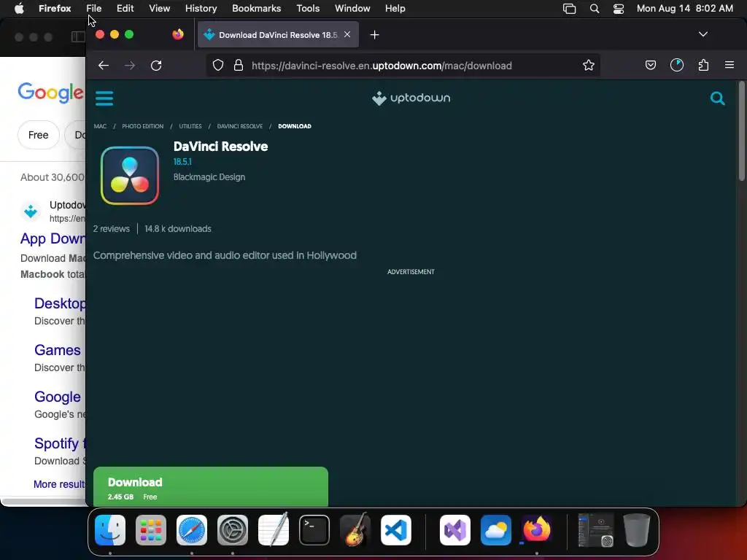Image resolution: width=747 pixels, height=560 pixels.
Task: Open Firefox from the Dock
Action: pyautogui.click(x=536, y=530)
